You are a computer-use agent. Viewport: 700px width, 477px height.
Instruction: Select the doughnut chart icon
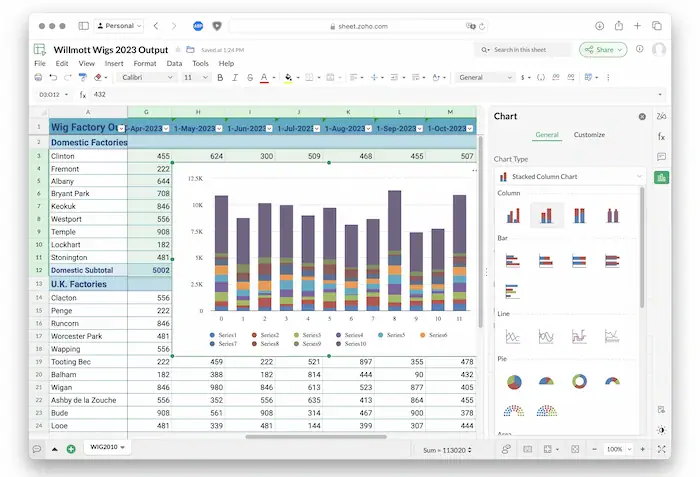click(579, 381)
